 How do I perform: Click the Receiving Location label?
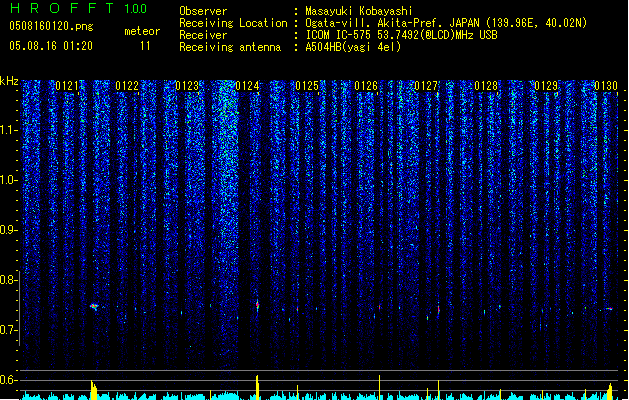point(233,23)
